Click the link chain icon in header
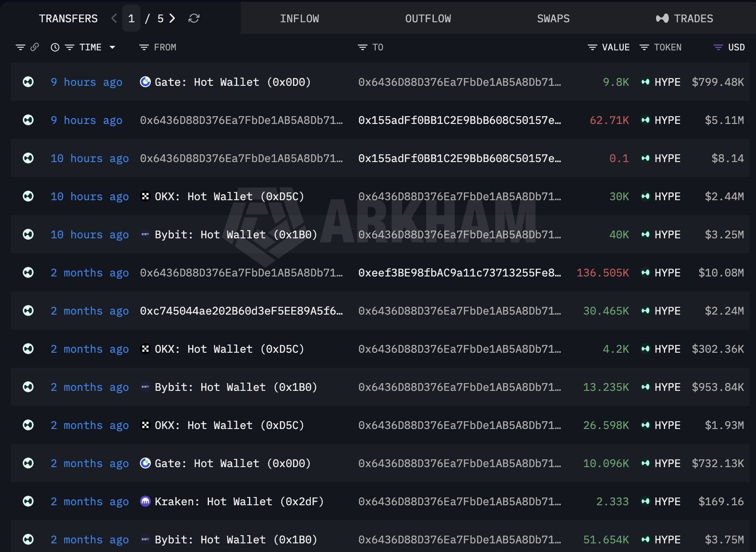The image size is (756, 552). [35, 47]
